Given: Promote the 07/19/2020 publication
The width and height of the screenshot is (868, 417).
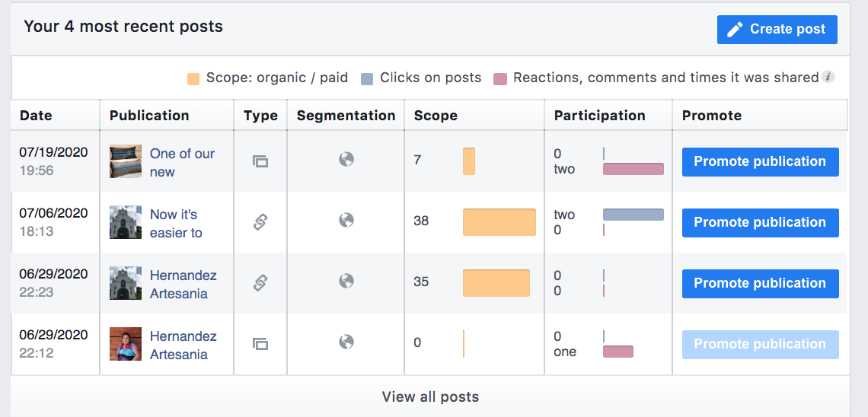Looking at the screenshot, I should 760,162.
